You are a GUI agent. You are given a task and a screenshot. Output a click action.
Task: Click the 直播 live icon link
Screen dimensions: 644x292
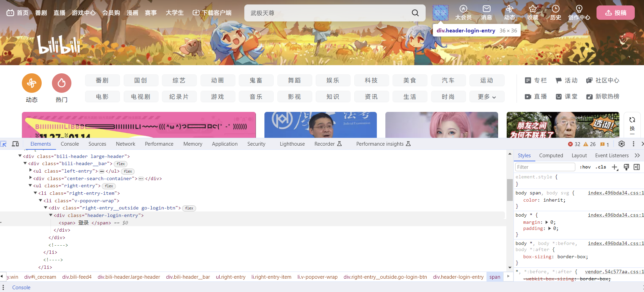click(x=536, y=97)
